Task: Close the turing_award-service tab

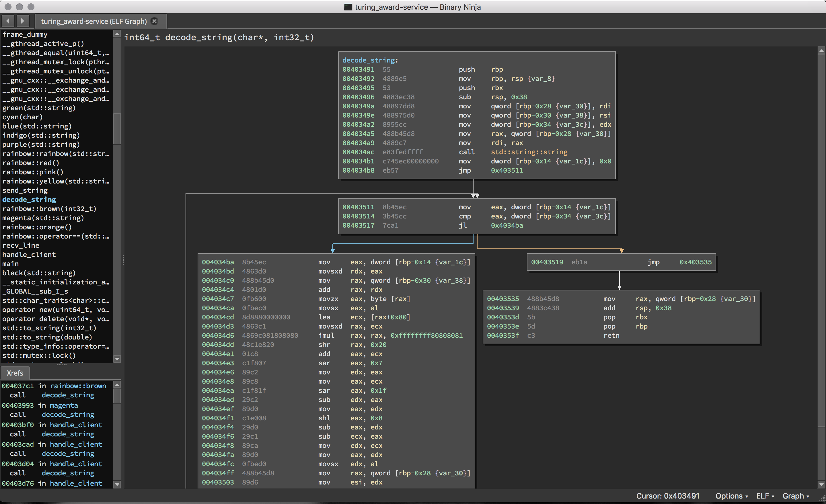Action: coord(154,21)
